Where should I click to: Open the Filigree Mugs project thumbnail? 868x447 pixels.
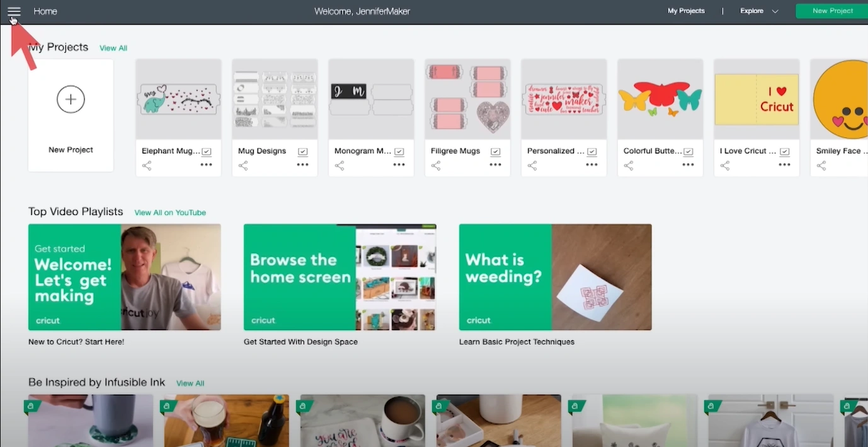click(467, 99)
